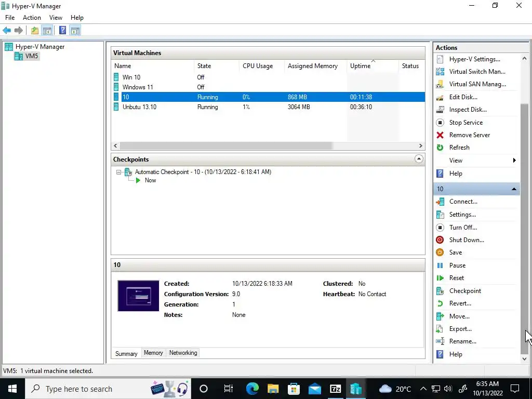The height and width of the screenshot is (399, 532).
Task: Click Edit Disk action
Action: tap(463, 97)
